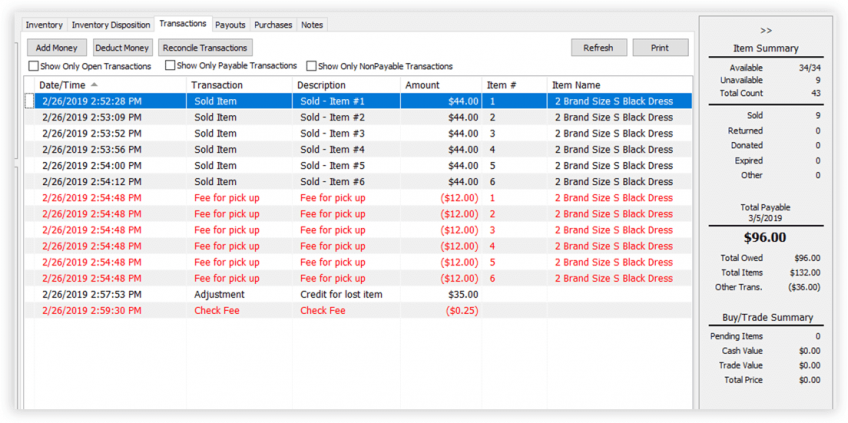Screen dimensions: 848x423
Task: Open the Purchases tab
Action: tap(273, 25)
